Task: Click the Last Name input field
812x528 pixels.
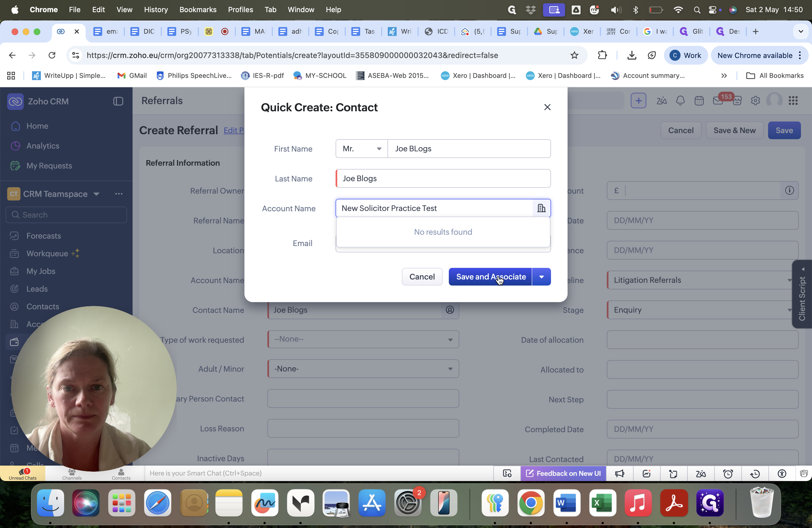Action: point(443,178)
